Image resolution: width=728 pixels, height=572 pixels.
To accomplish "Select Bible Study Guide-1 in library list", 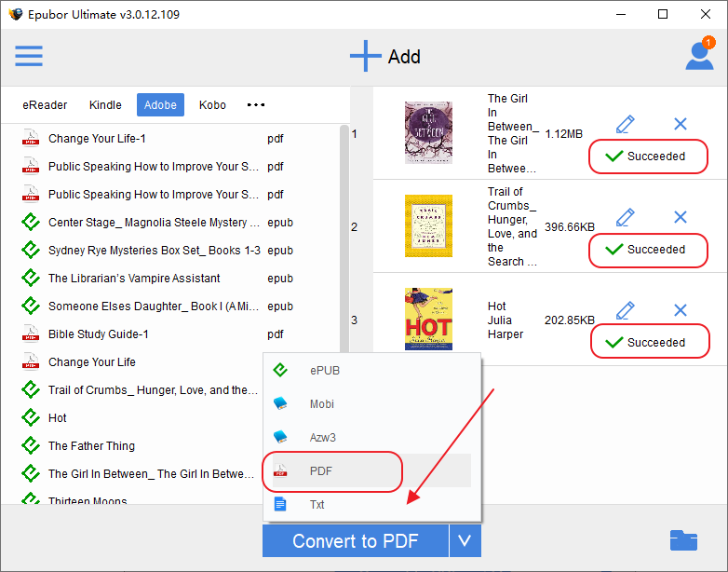I will [98, 334].
